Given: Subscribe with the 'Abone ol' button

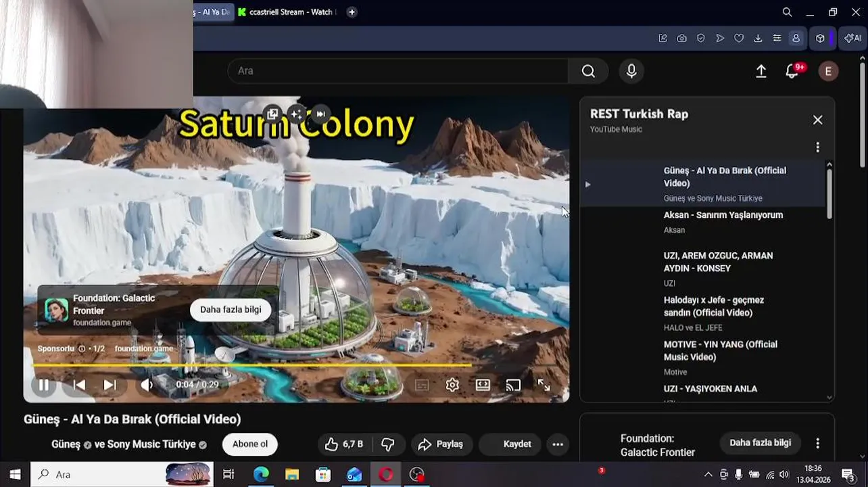Looking at the screenshot, I should click(250, 444).
